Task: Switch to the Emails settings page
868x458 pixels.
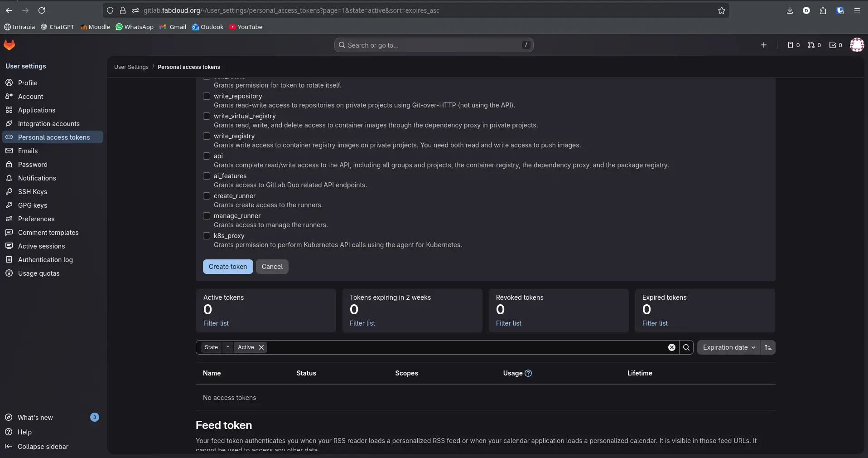Action: (28, 151)
